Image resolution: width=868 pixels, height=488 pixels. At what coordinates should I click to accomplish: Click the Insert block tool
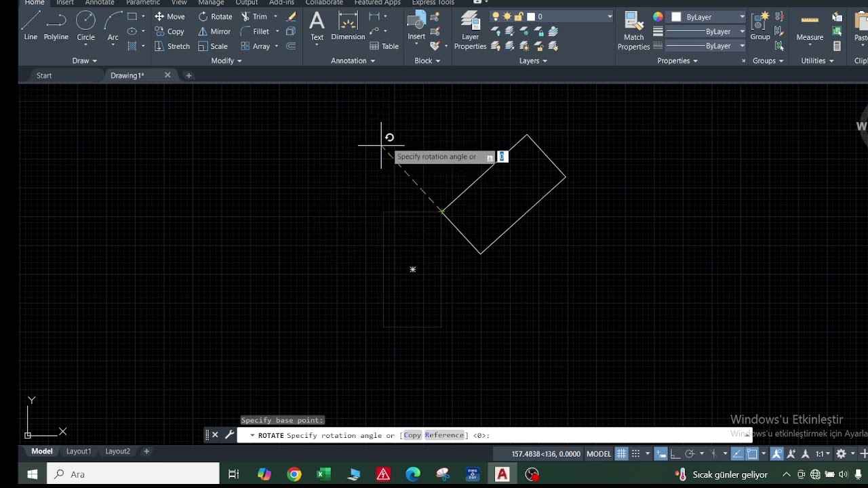pyautogui.click(x=416, y=26)
